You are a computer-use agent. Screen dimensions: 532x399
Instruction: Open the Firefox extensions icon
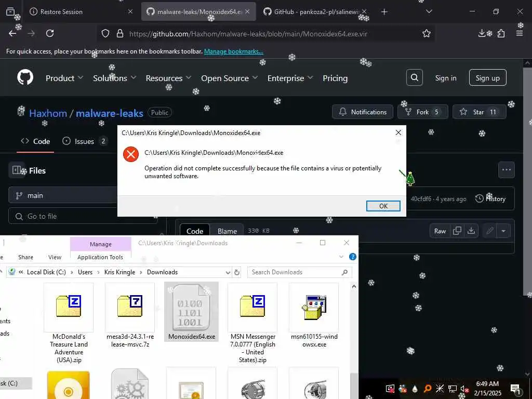pyautogui.click(x=501, y=33)
